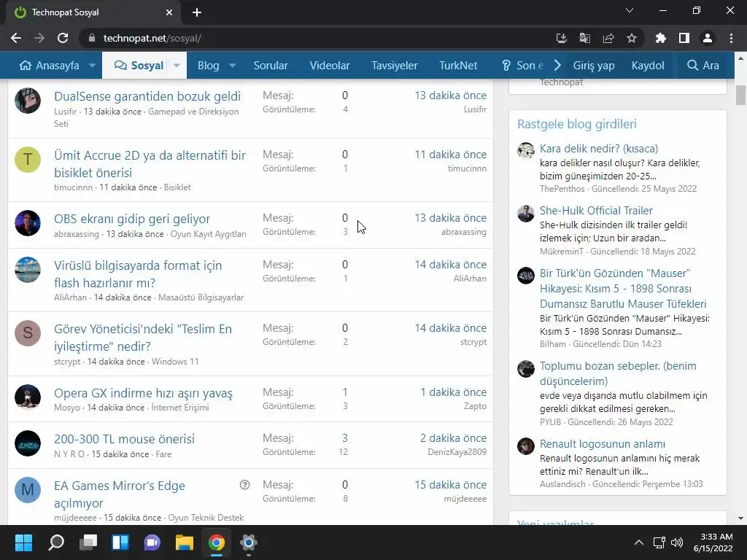
Task: Expand the Sosyal dropdown arrow
Action: pyautogui.click(x=177, y=65)
